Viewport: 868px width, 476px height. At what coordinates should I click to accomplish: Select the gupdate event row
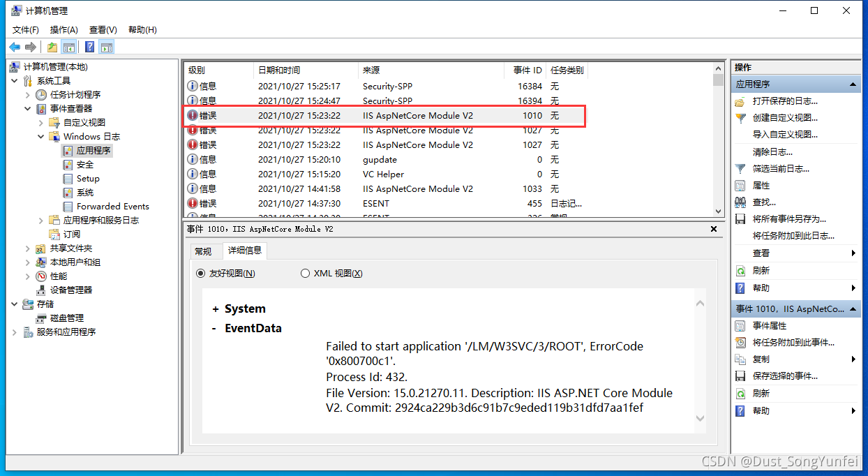pos(449,160)
